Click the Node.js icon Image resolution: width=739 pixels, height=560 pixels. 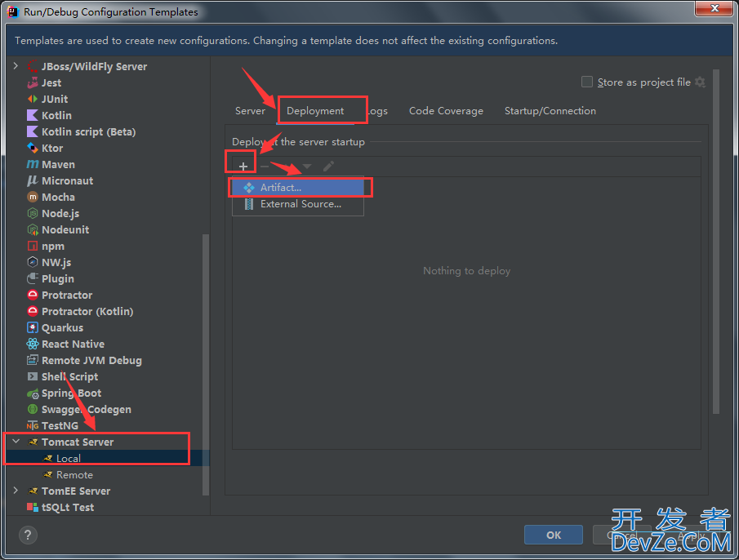point(32,213)
